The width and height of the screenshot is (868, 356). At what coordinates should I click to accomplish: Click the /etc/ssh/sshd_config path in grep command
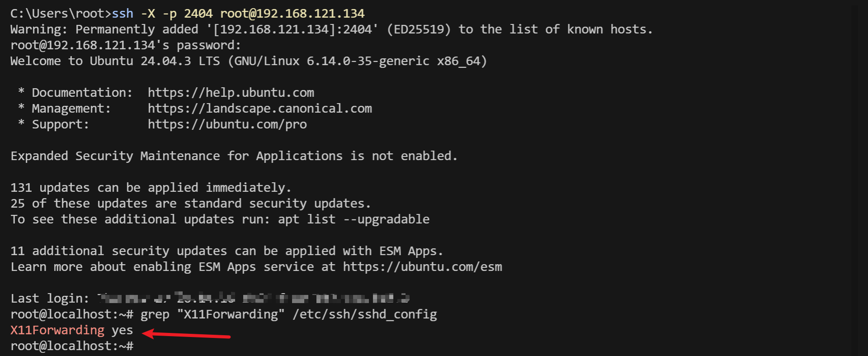[365, 314]
